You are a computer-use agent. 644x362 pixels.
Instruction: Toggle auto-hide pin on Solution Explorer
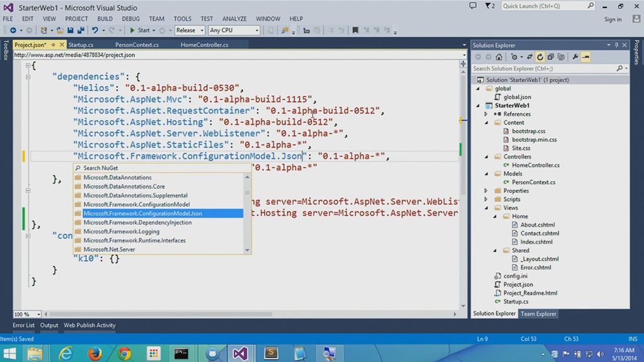(616, 45)
